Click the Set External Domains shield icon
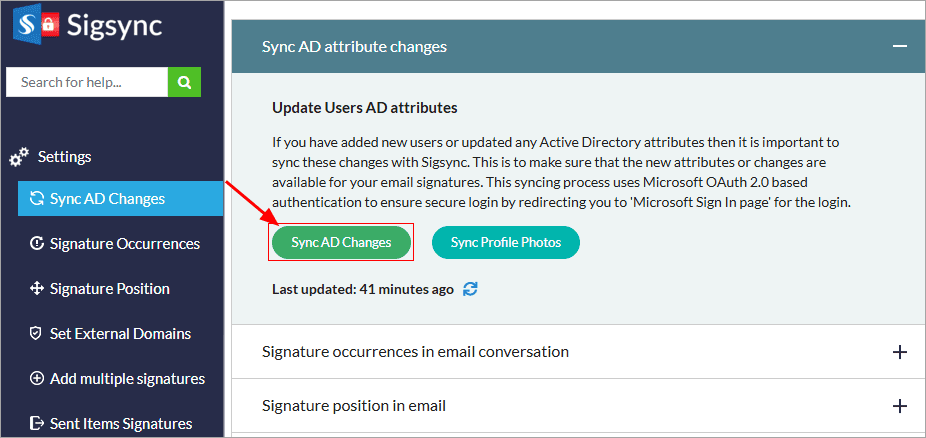Viewport: 926px width, 438px height. 37,334
